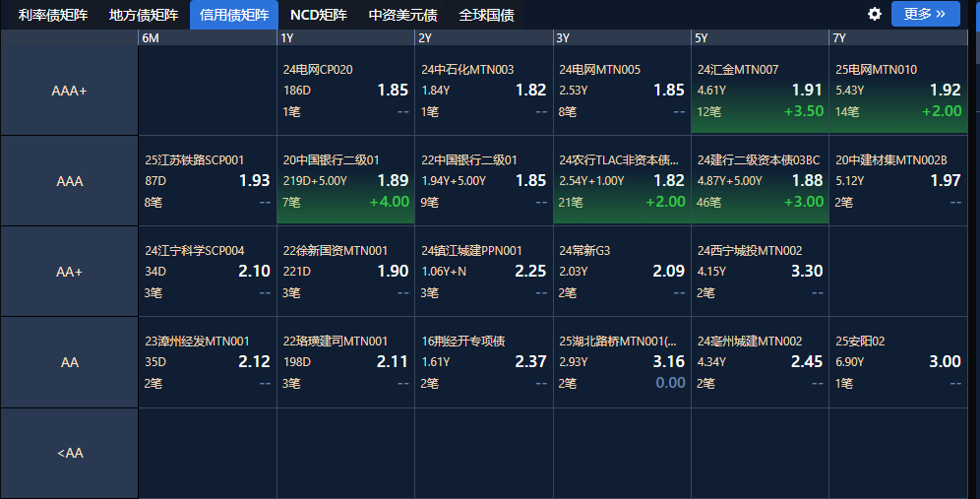980x499 pixels.
Task: Select the AAA+ rating row header
Action: [69, 91]
